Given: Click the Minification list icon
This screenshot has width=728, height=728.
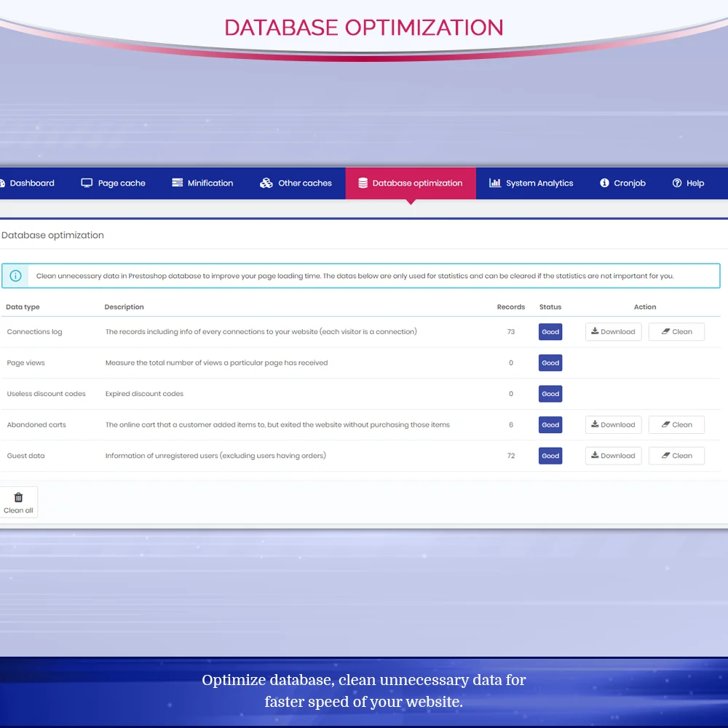Looking at the screenshot, I should coord(176,183).
